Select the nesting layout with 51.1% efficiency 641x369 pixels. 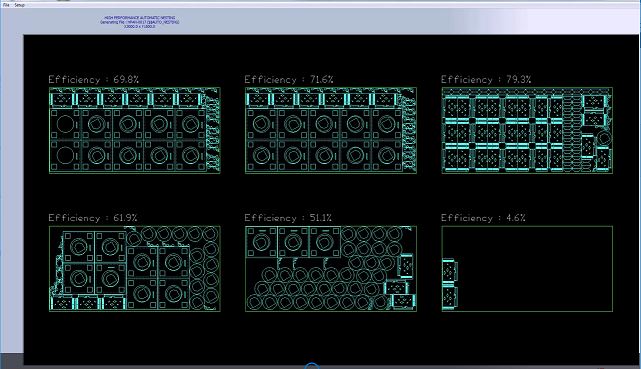pos(331,269)
